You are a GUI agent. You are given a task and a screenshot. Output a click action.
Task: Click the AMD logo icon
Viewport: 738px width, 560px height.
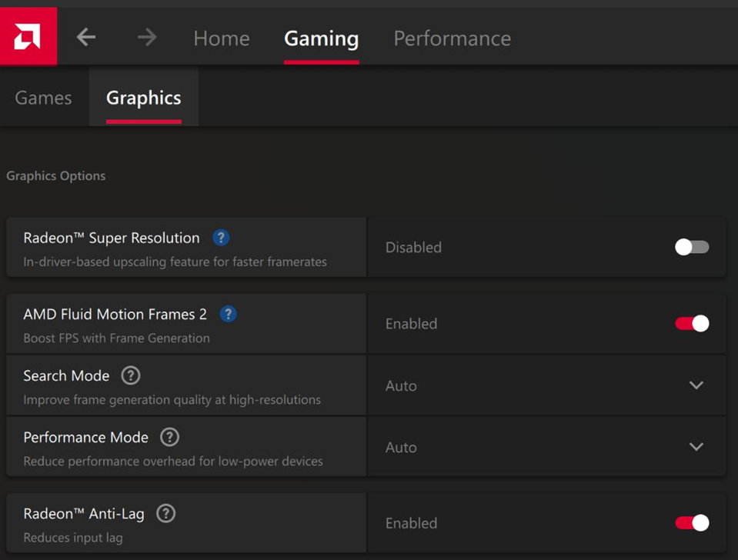[x=28, y=35]
